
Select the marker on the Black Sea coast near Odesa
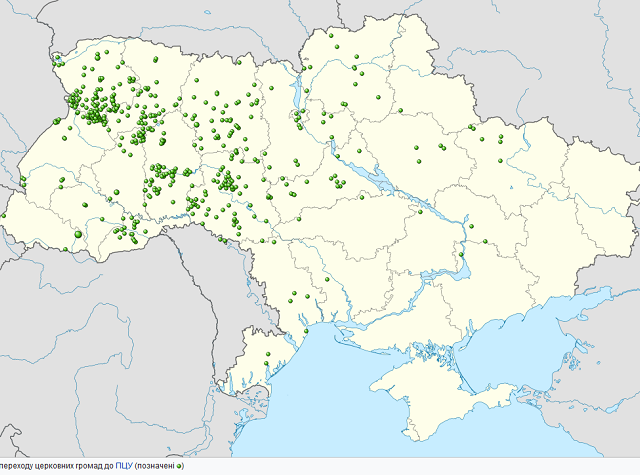(x=307, y=331)
